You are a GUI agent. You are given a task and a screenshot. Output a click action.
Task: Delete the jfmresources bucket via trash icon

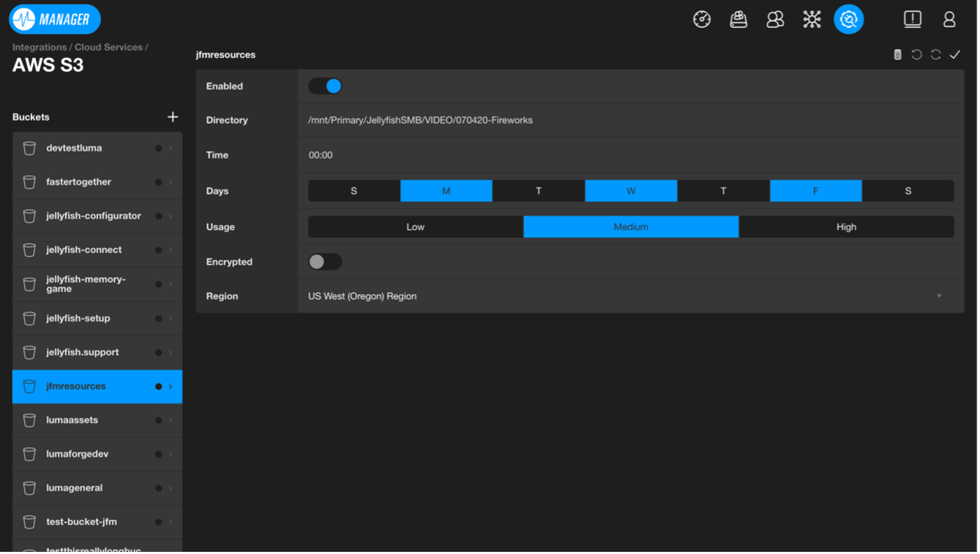(x=897, y=55)
